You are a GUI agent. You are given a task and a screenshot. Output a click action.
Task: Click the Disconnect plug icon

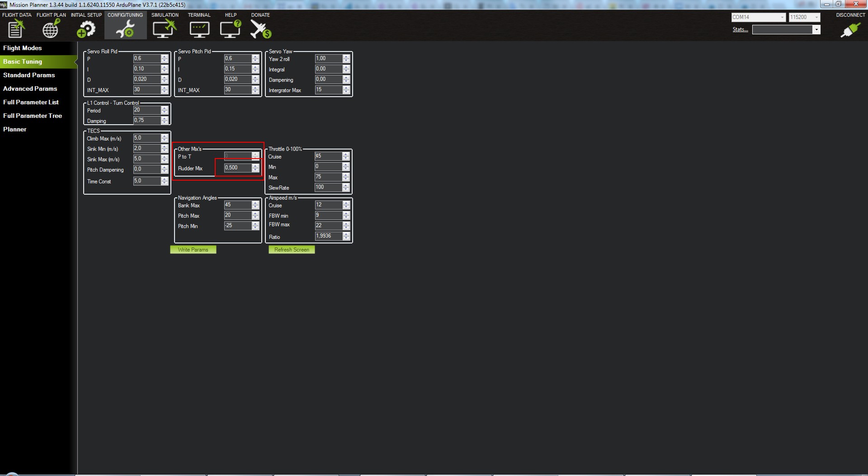(850, 29)
